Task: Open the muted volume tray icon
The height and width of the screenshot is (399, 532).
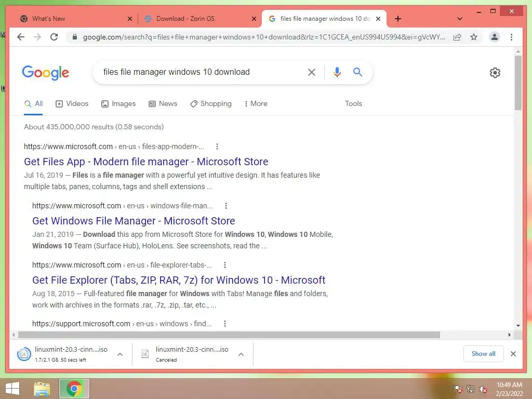Action: coord(483,389)
